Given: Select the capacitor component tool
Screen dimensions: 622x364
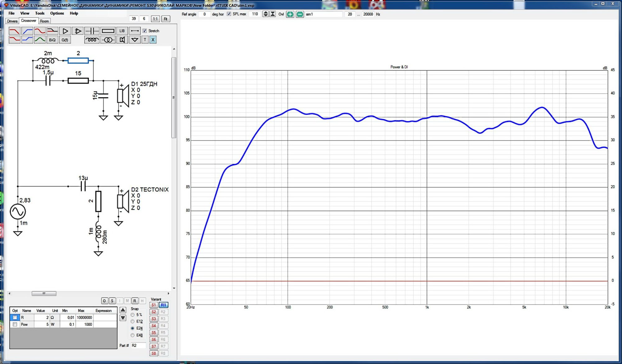Looking at the screenshot, I should click(92, 31).
